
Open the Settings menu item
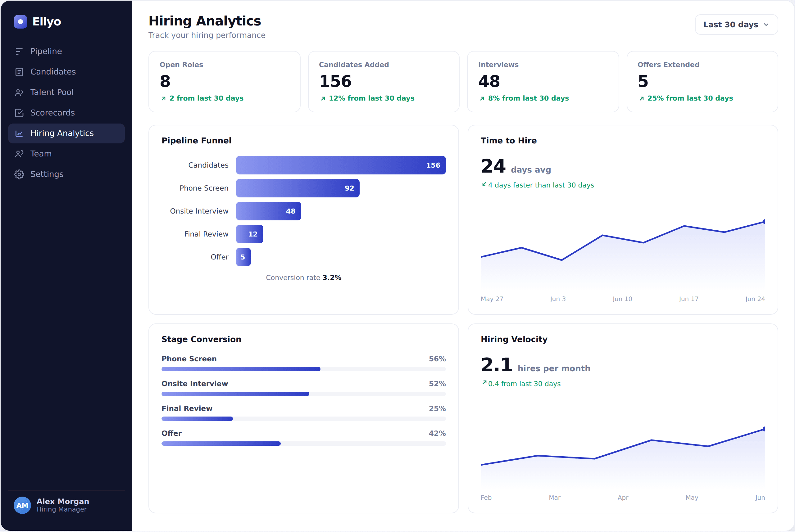click(x=66, y=174)
